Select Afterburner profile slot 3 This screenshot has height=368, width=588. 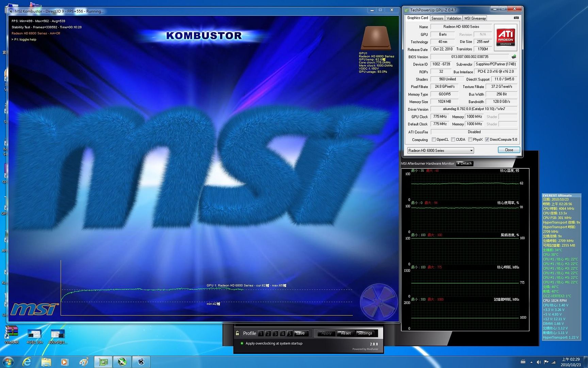click(275, 334)
